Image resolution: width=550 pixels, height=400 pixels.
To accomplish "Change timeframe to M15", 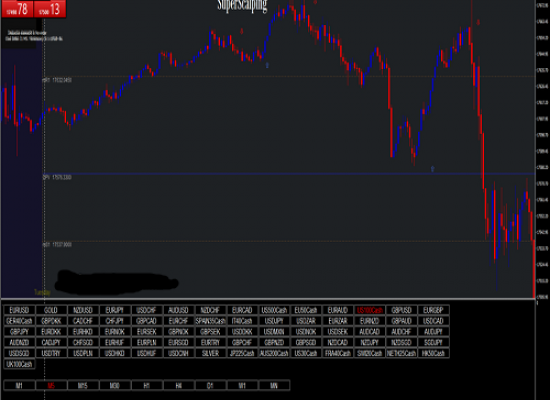I will (83, 386).
